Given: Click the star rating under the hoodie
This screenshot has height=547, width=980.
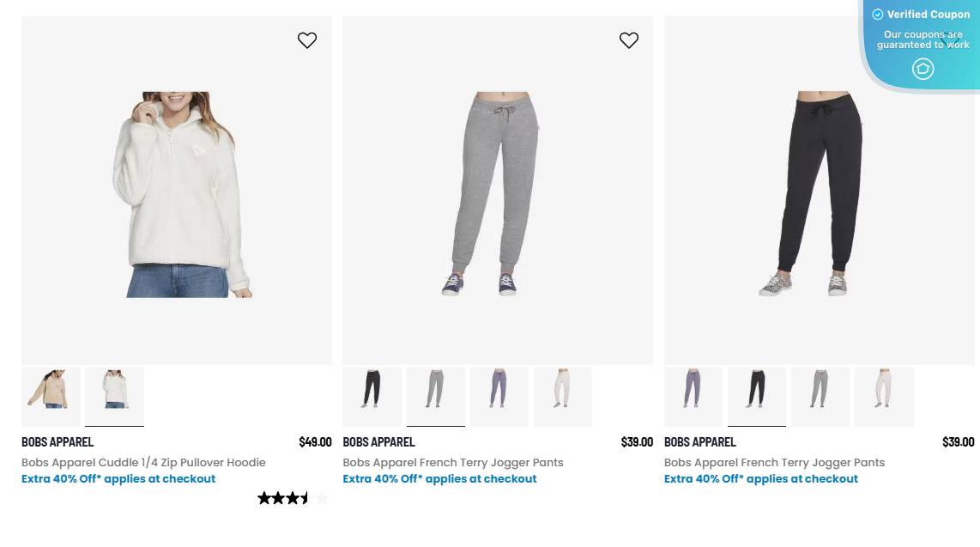Looking at the screenshot, I should [293, 498].
